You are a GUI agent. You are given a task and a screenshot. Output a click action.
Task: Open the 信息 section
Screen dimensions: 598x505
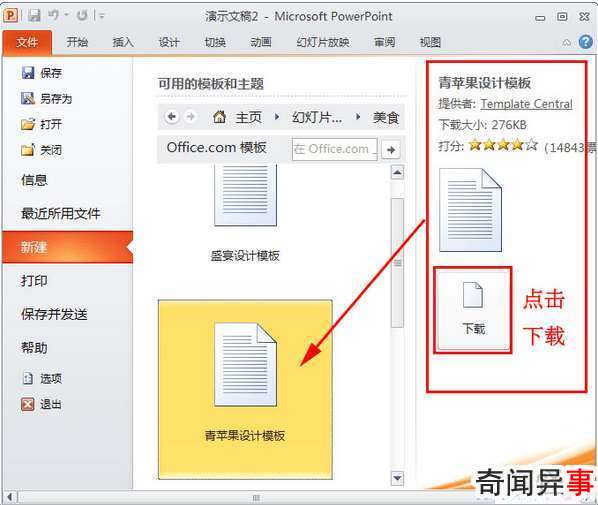pyautogui.click(x=34, y=180)
